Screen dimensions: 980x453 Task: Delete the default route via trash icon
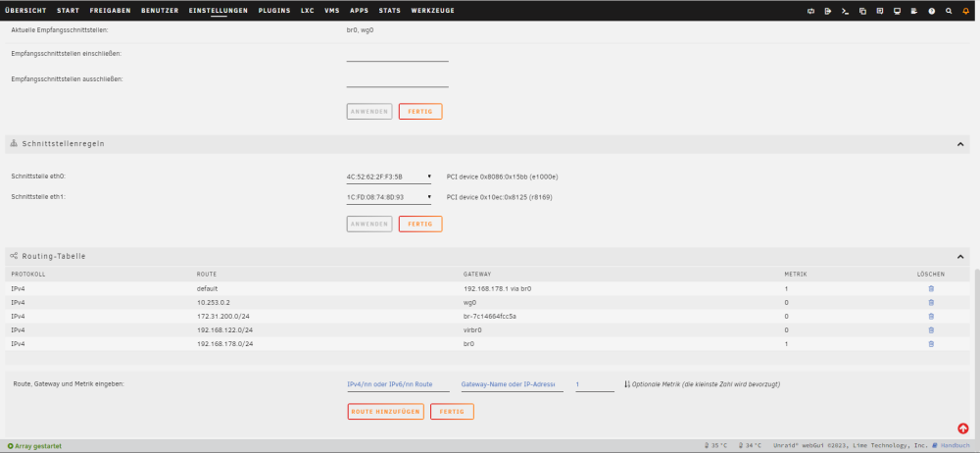[x=931, y=289]
